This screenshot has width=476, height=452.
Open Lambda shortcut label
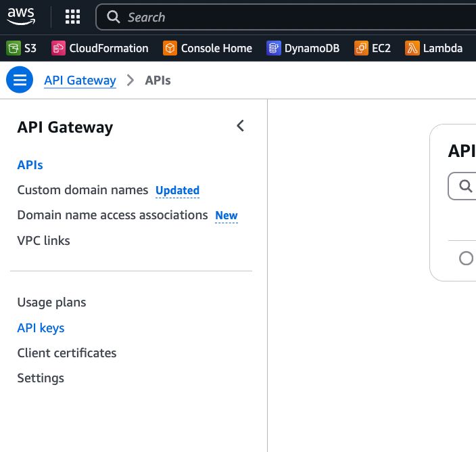point(443,48)
